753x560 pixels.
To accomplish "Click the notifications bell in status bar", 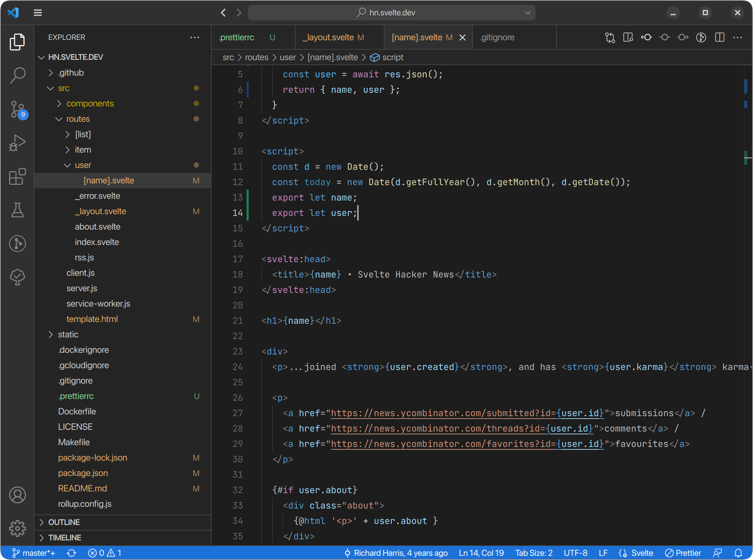I will [x=738, y=553].
